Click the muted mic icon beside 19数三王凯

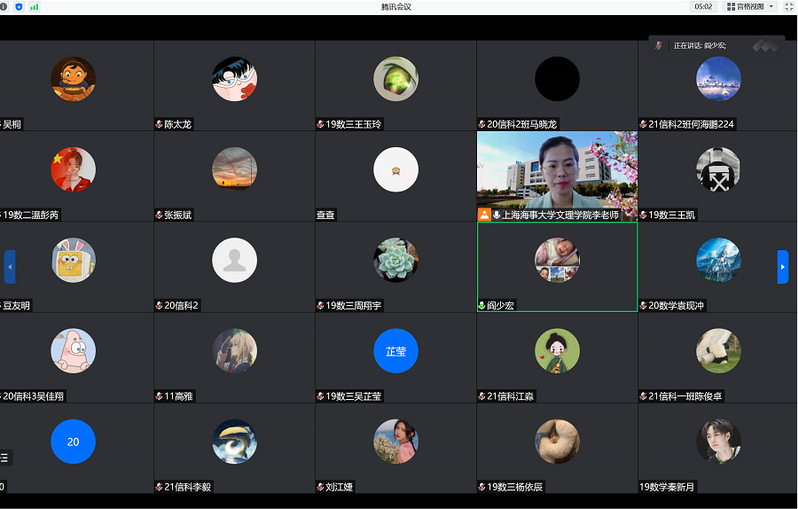(643, 215)
